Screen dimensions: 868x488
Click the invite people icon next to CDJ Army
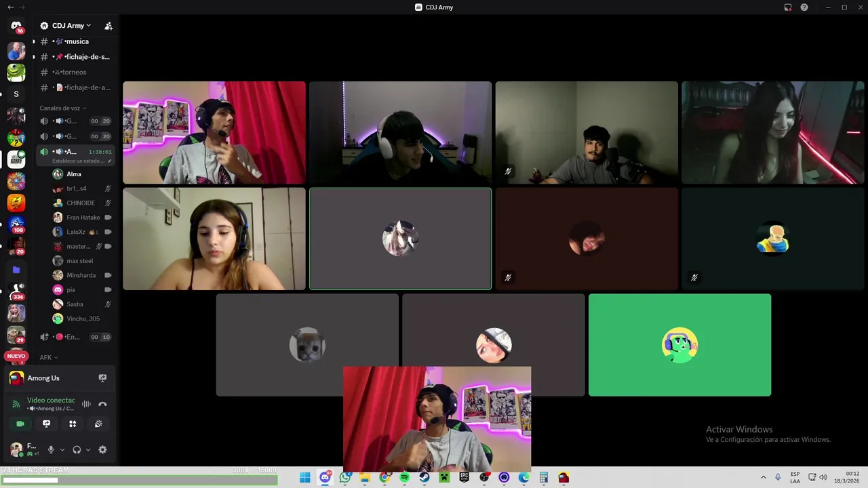click(108, 26)
